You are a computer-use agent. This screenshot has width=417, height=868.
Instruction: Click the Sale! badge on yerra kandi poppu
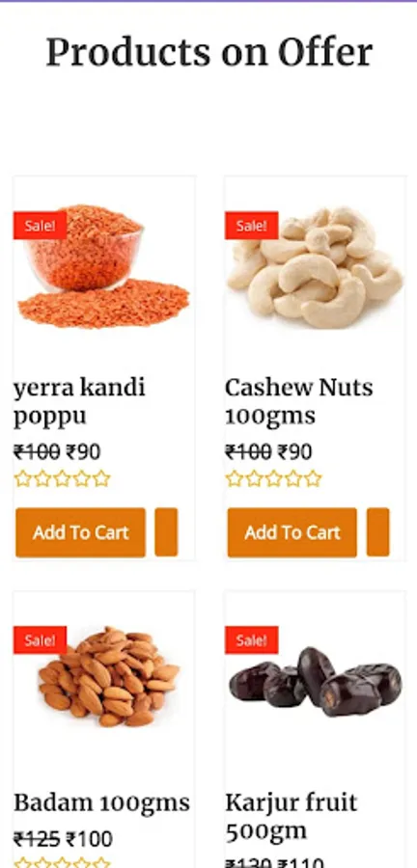pos(40,226)
